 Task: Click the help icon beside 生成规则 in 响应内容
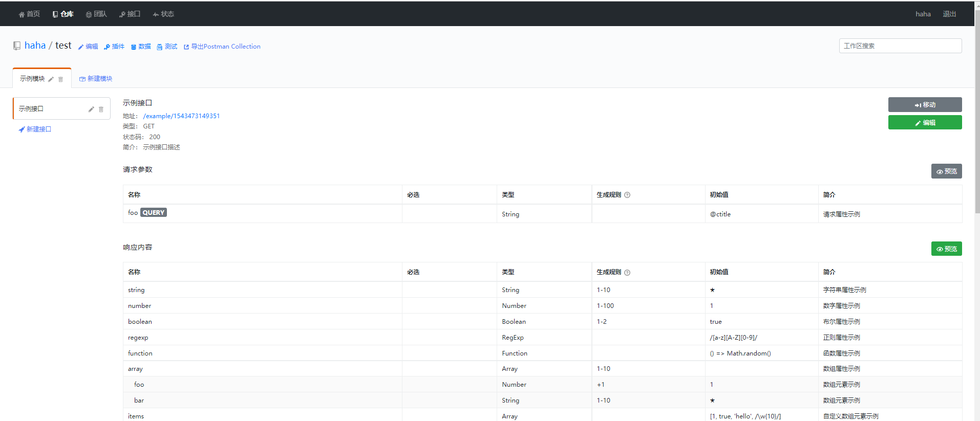pyautogui.click(x=627, y=273)
